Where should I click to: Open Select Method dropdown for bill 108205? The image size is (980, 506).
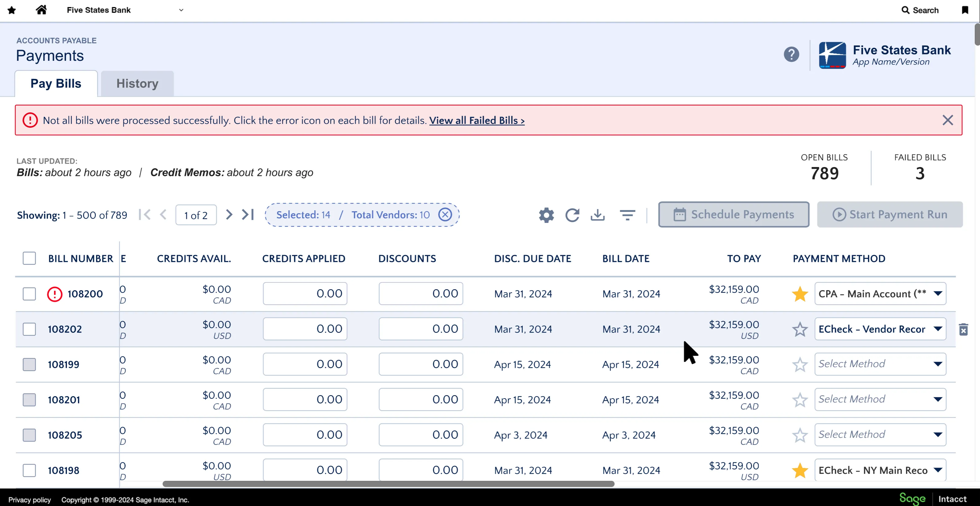[880, 435]
